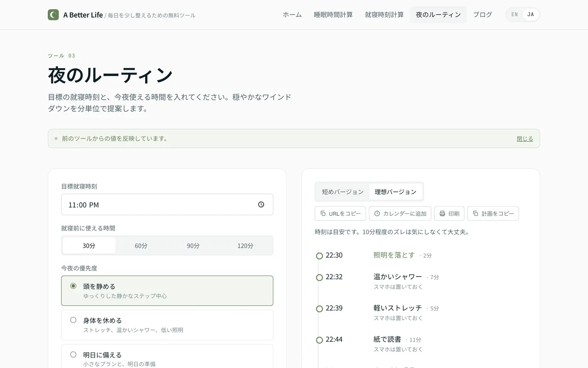Viewport: 588px width, 368px height.
Task: Click the カレンダーに追加 button
Action: 400,213
